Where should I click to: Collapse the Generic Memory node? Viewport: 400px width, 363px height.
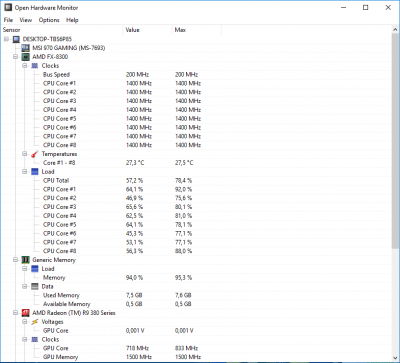coord(16,260)
